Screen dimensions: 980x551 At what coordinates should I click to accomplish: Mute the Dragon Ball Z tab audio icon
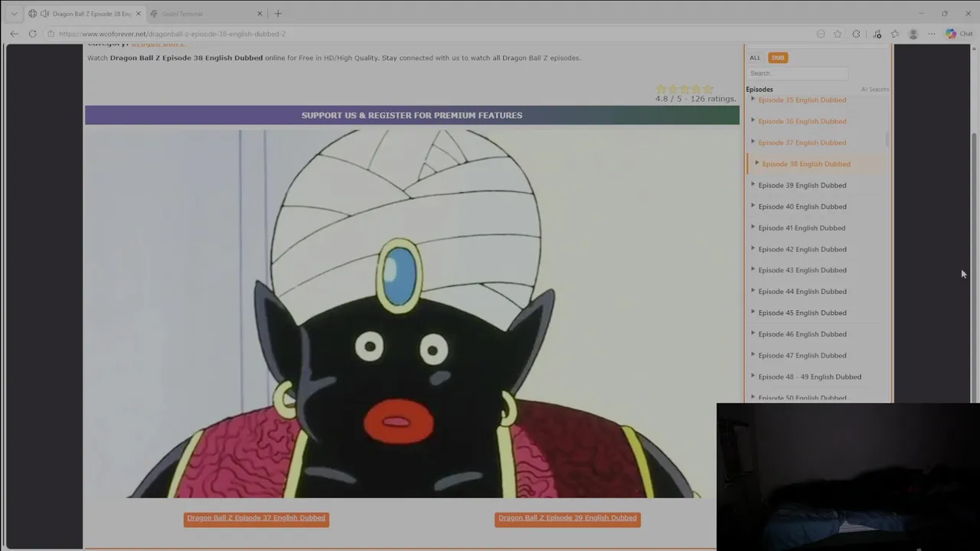pyautogui.click(x=44, y=14)
